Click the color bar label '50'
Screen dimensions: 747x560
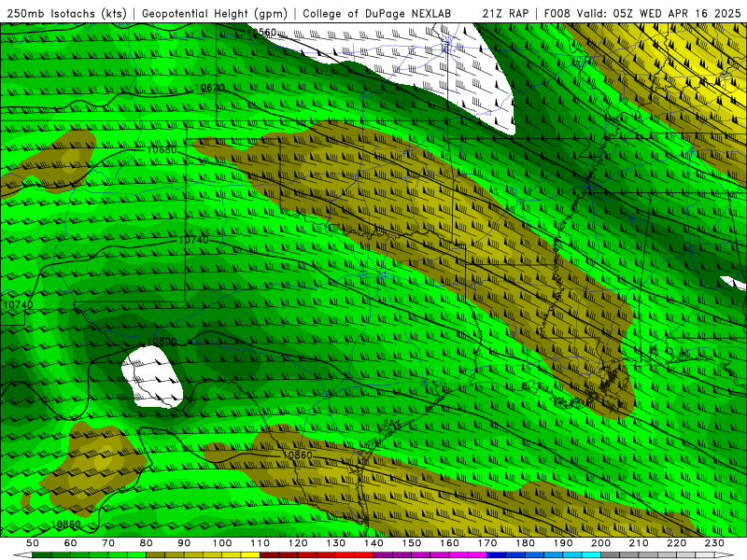point(33,543)
